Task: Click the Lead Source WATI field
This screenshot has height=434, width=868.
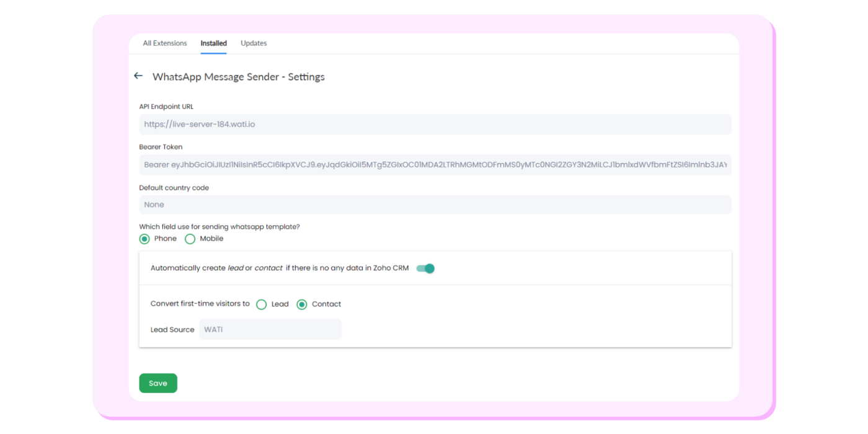Action: [x=270, y=329]
